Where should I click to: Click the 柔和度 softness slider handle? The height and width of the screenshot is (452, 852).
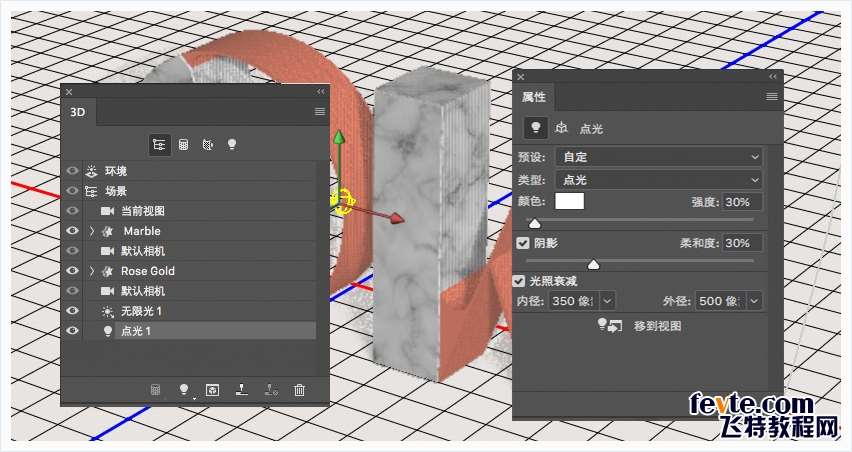point(594,265)
